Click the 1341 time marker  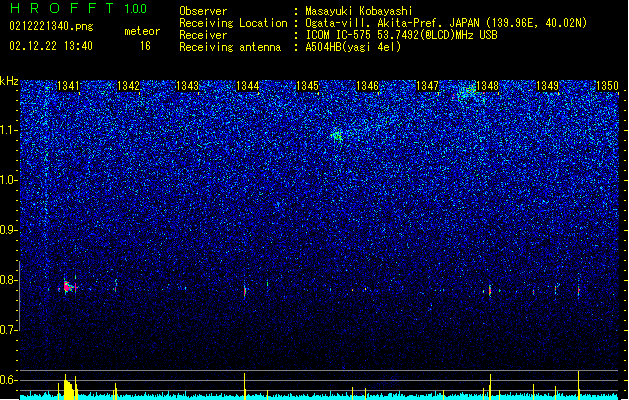click(x=68, y=86)
